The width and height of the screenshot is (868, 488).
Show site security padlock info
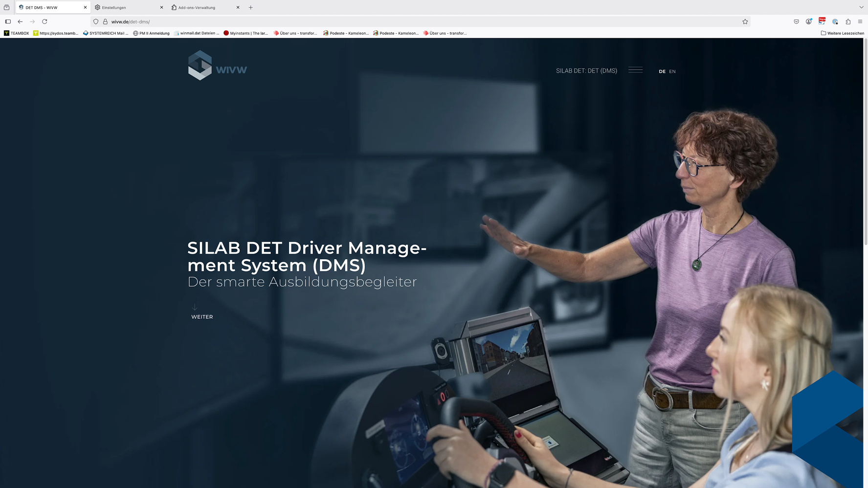[105, 22]
